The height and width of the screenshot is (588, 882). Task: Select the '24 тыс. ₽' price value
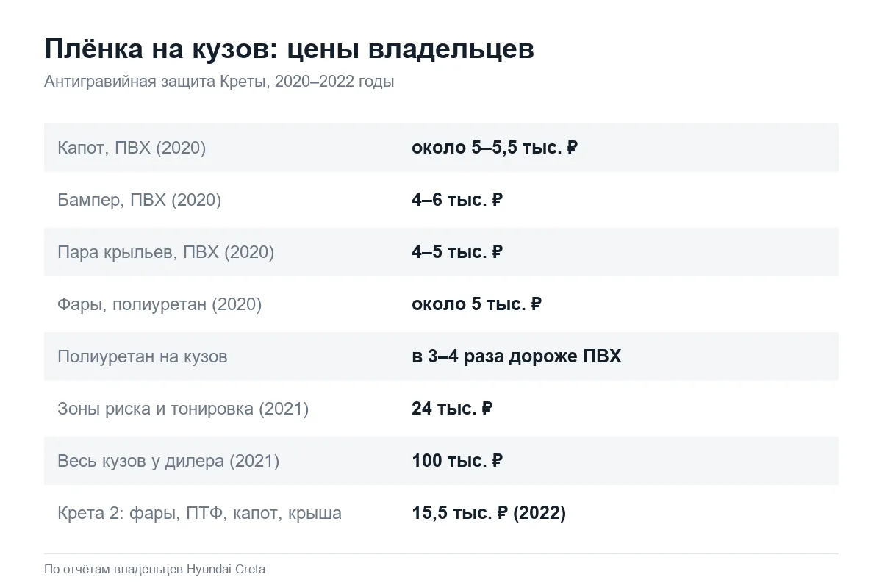click(452, 409)
